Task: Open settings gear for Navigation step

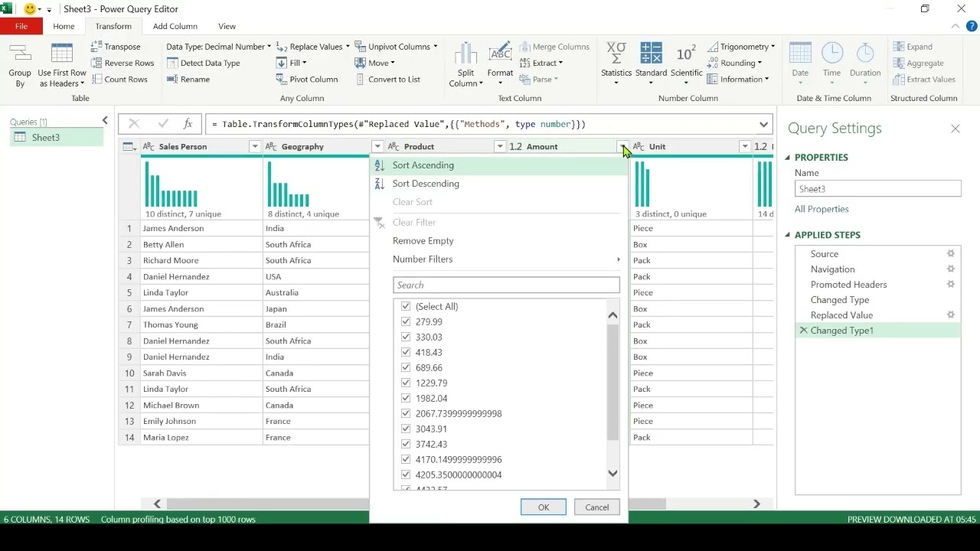Action: coord(951,269)
